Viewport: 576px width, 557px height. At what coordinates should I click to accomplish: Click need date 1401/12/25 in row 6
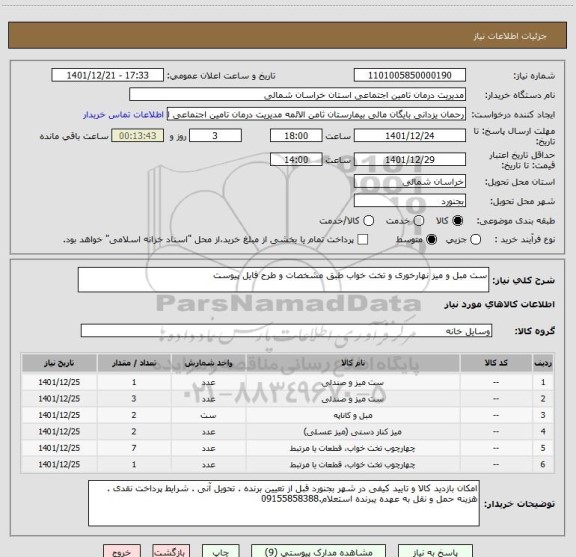[x=59, y=465]
